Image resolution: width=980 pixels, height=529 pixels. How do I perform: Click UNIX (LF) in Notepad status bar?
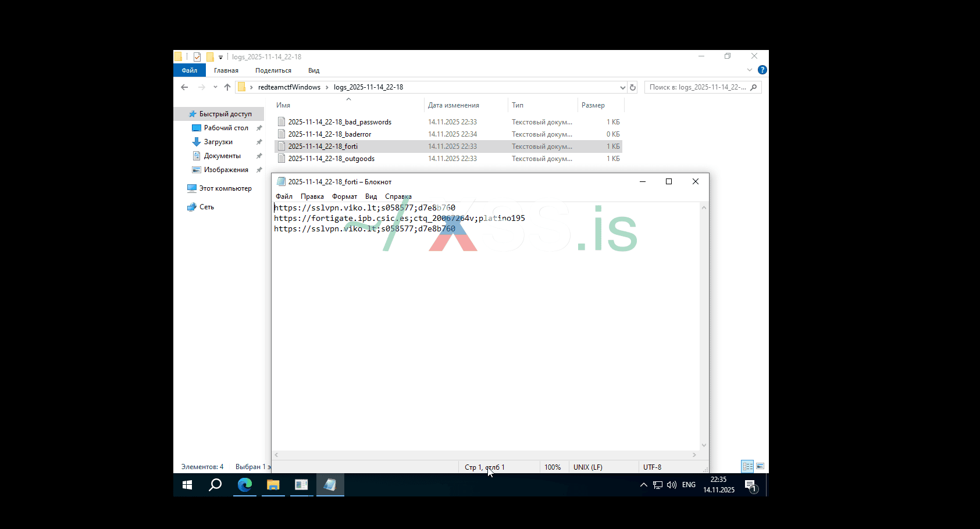(588, 467)
